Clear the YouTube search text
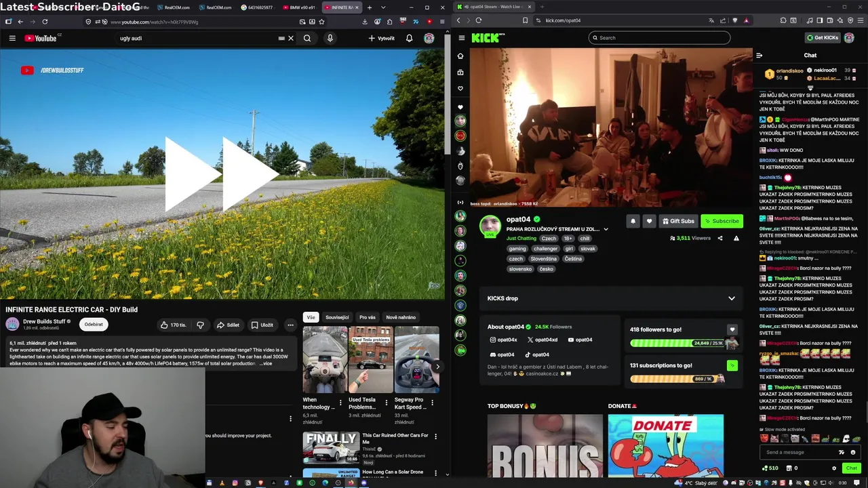868x488 pixels. coord(291,38)
